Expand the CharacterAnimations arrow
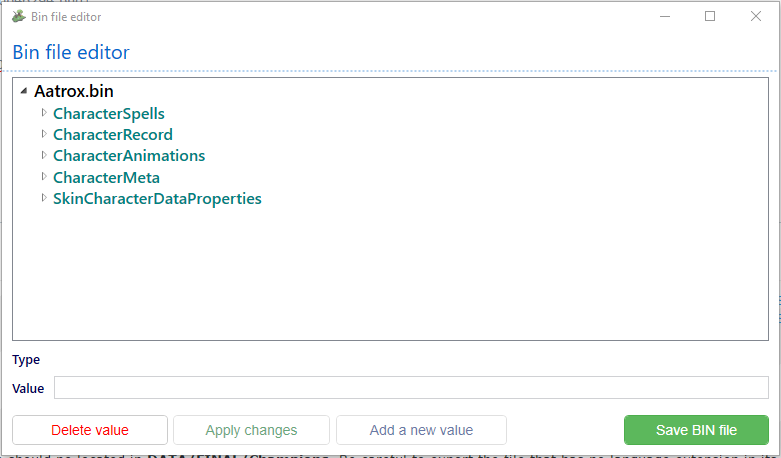This screenshot has height=458, width=781. (44, 155)
